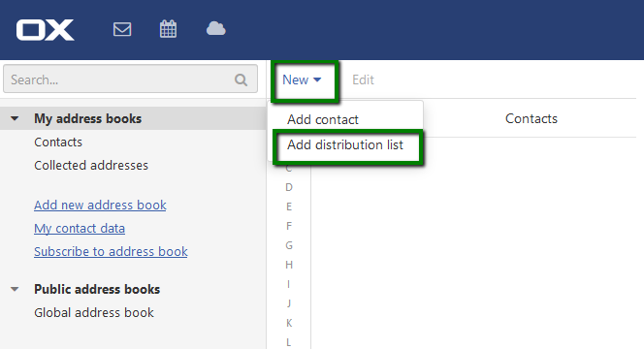Choose Add distribution list from menu
This screenshot has height=349, width=644.
pos(345,145)
